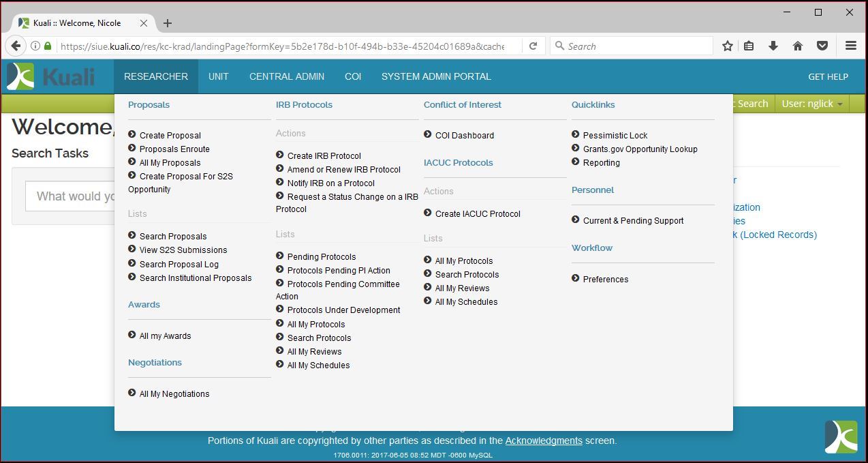The image size is (868, 463).
Task: Open COI Dashboard link
Action: (464, 136)
